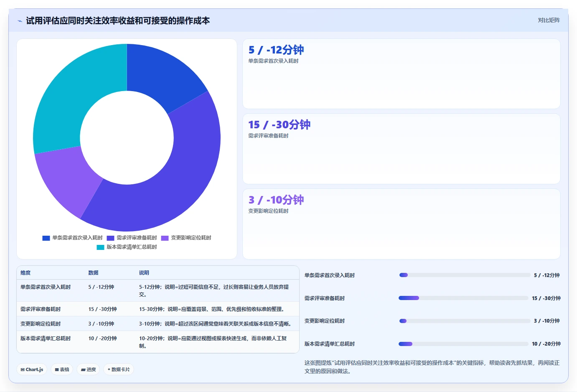Image resolution: width=577 pixels, height=392 pixels.
Task: Click the header icon beside the title
Action: 20,21
